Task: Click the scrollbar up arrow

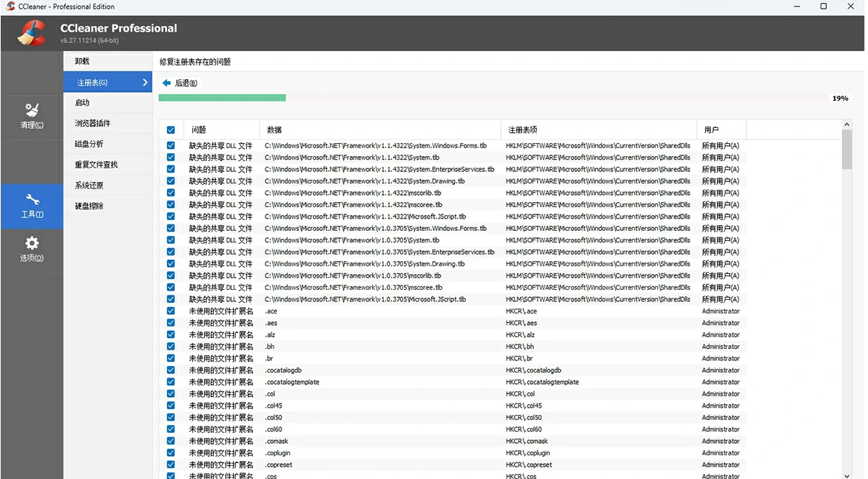Action: (847, 125)
